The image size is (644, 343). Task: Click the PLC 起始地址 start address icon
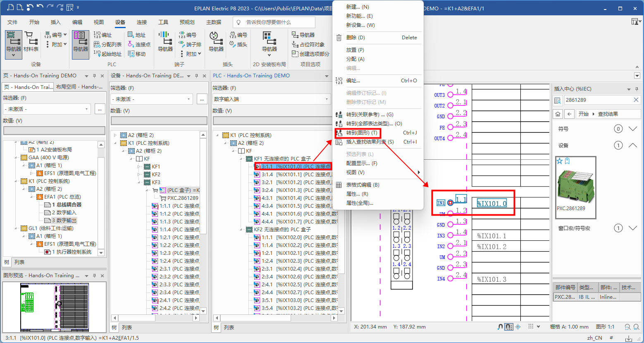click(97, 54)
